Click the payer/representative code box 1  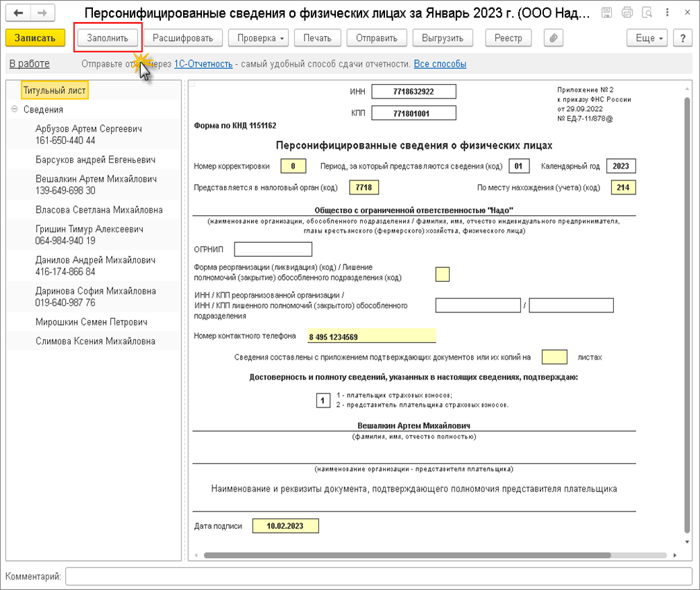coord(323,401)
